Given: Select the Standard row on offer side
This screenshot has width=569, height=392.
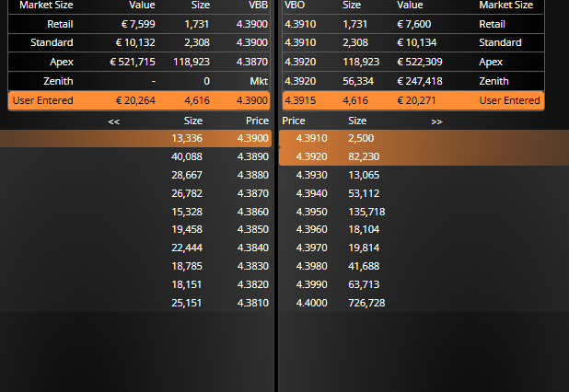Looking at the screenshot, I should pos(413,42).
